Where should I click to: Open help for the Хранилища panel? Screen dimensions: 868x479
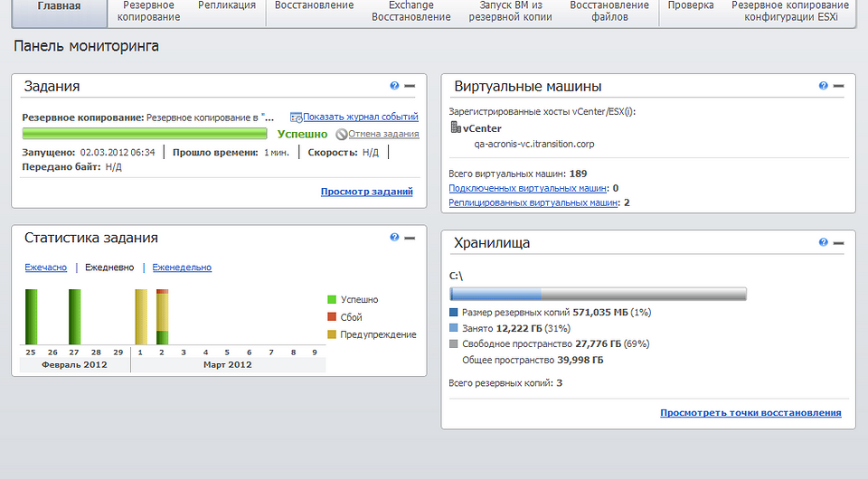823,242
